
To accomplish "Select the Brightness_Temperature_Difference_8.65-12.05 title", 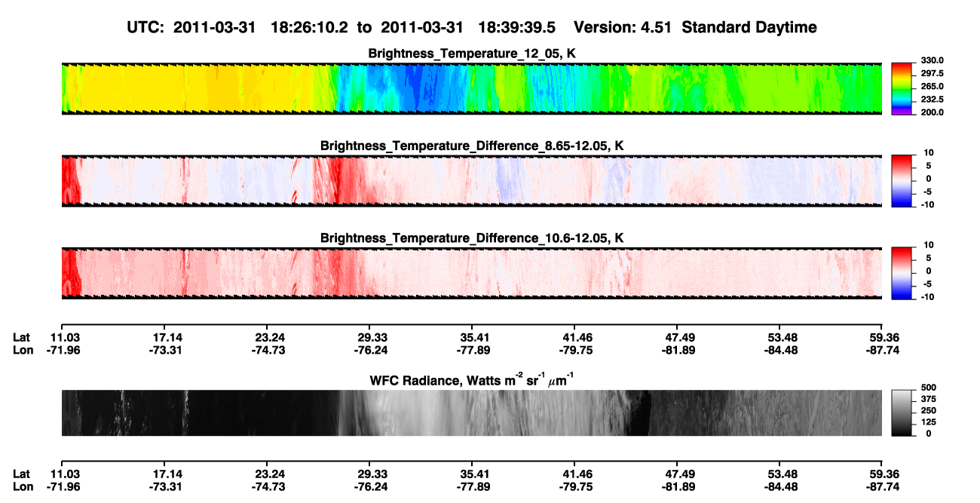I will pyautogui.click(x=472, y=146).
